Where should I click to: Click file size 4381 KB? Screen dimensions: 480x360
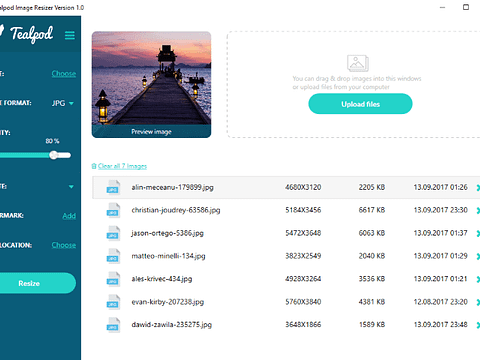coord(372,302)
